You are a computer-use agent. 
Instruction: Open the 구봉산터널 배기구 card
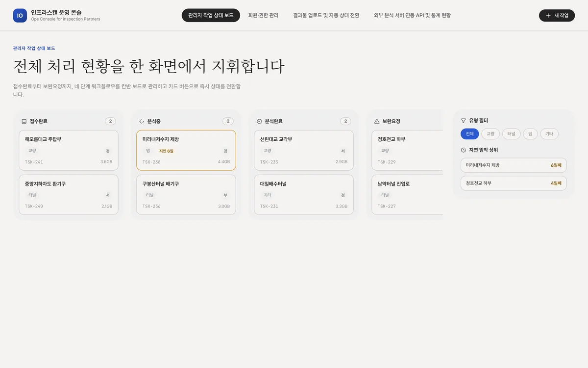click(186, 195)
